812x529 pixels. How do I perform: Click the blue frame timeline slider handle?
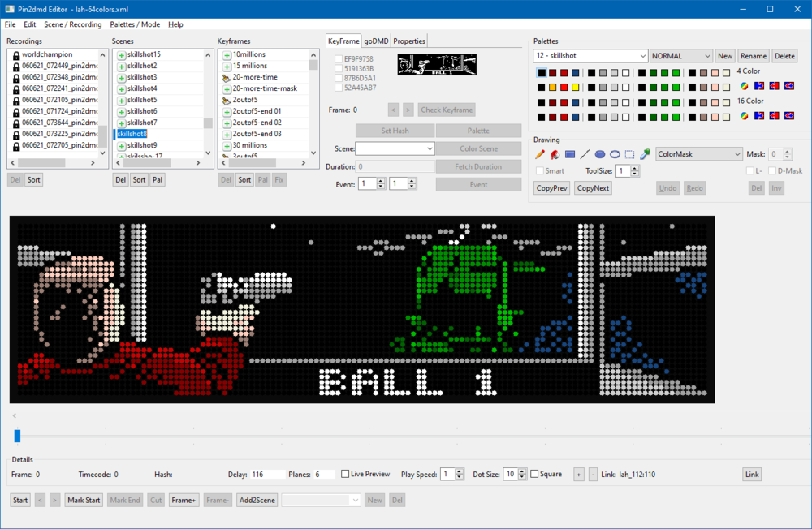click(x=17, y=436)
